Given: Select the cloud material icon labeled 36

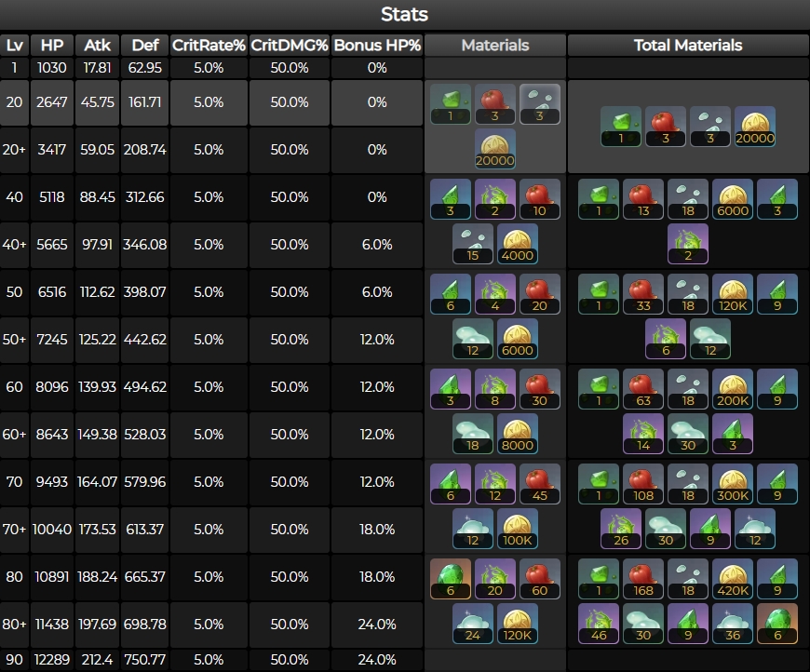Looking at the screenshot, I should pos(733,625).
